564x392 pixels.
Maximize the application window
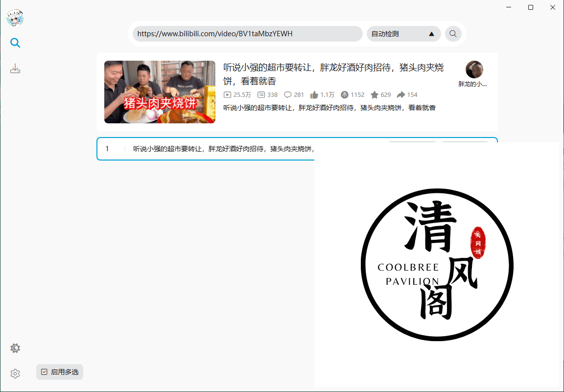[x=531, y=7]
